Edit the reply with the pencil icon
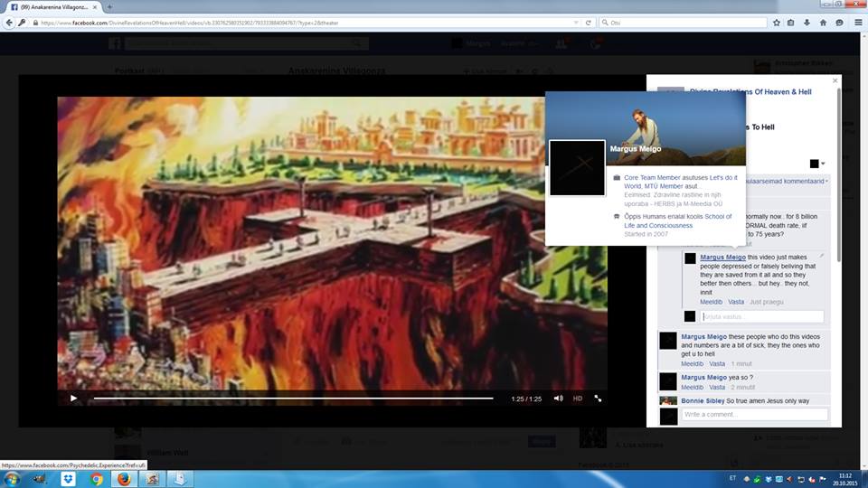The height and width of the screenshot is (488, 868). point(822,256)
